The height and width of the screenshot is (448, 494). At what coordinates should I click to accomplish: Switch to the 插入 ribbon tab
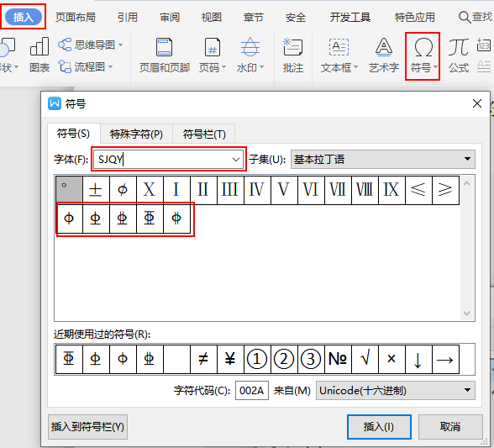(24, 17)
